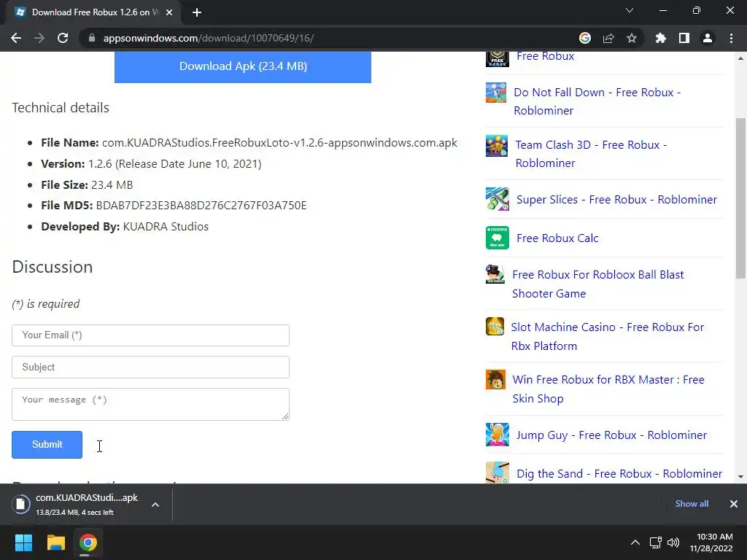Select the Download Free Robux 1.2.6 tab
Screen dimensions: 747x560
click(94, 12)
